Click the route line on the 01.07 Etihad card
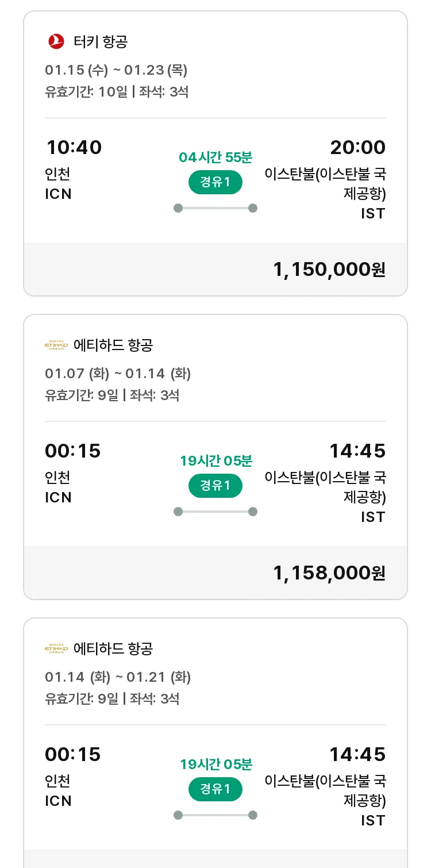Screen dimensions: 431x868 (x=215, y=512)
